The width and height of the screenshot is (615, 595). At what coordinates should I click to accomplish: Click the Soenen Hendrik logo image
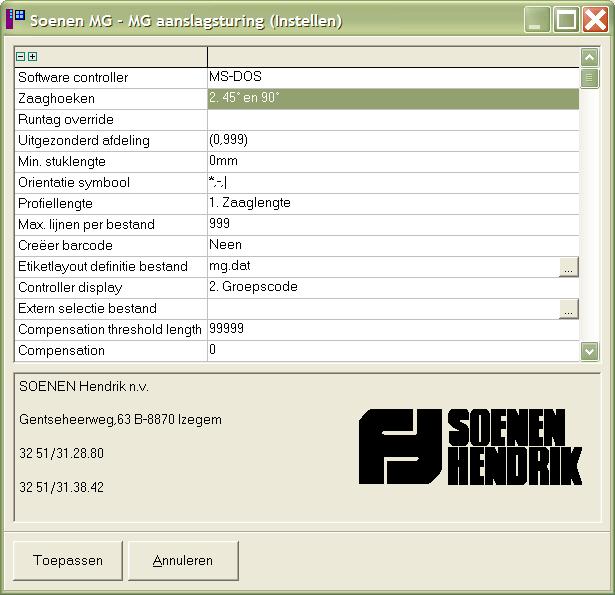point(470,446)
